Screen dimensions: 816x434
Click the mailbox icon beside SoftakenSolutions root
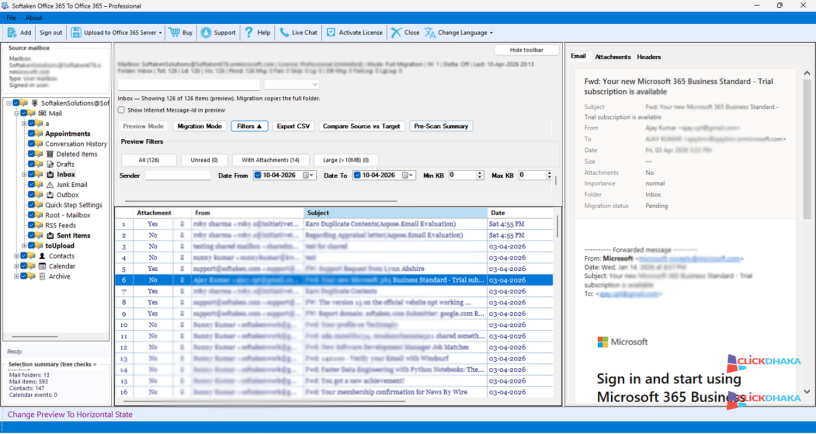35,103
